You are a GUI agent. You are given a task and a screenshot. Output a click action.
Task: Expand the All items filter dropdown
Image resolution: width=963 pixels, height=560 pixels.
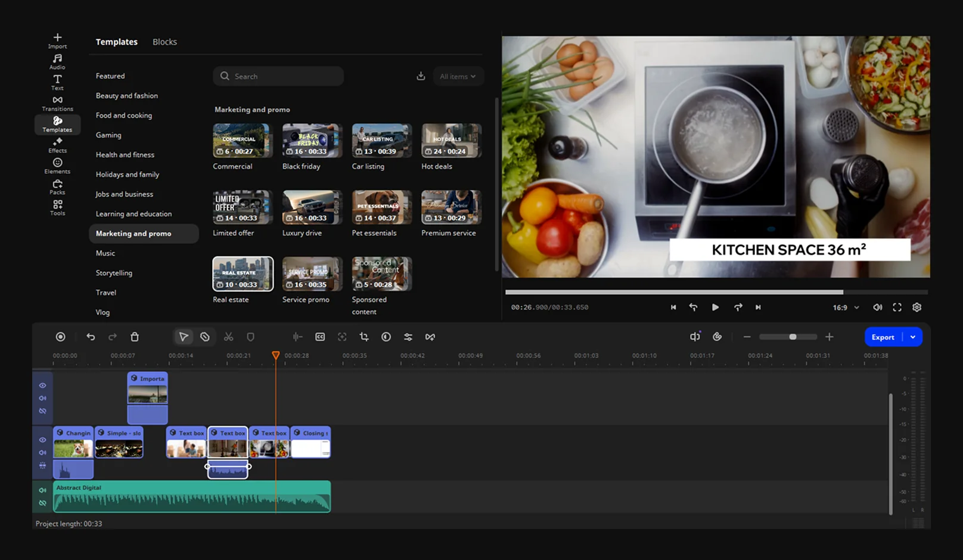pyautogui.click(x=458, y=76)
